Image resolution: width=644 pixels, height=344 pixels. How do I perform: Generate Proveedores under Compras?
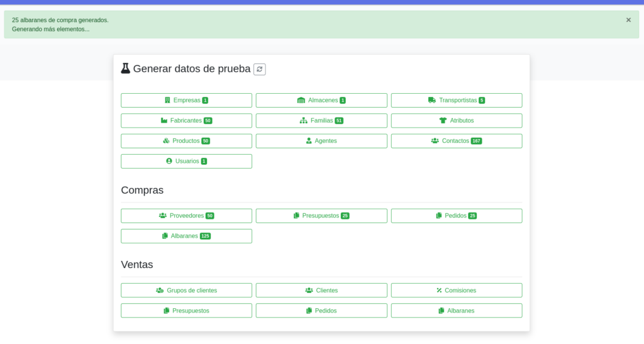(186, 216)
